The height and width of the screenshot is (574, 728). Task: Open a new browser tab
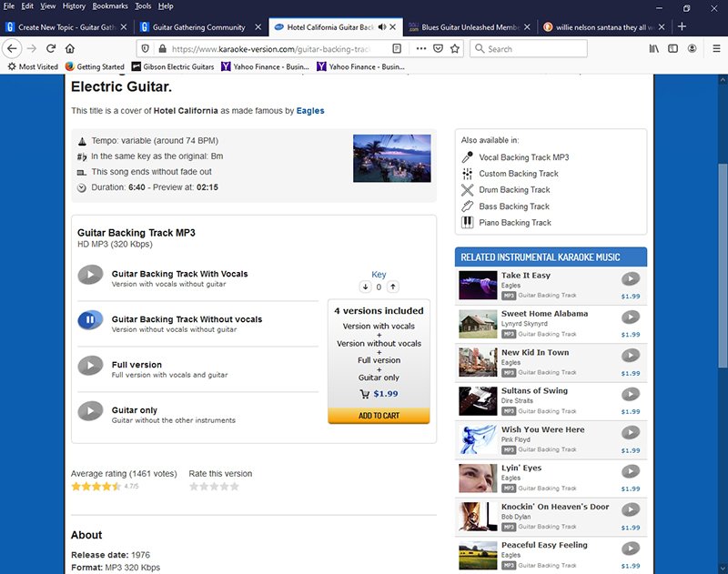[x=682, y=26]
